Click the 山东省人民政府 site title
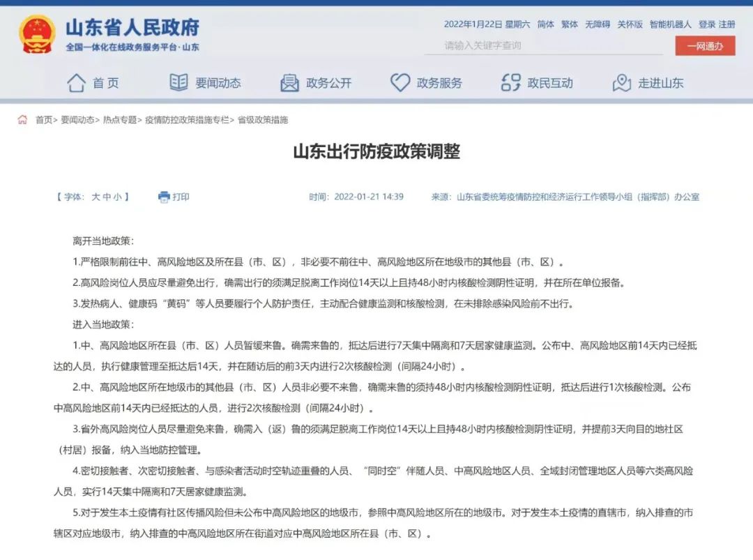 click(132, 27)
